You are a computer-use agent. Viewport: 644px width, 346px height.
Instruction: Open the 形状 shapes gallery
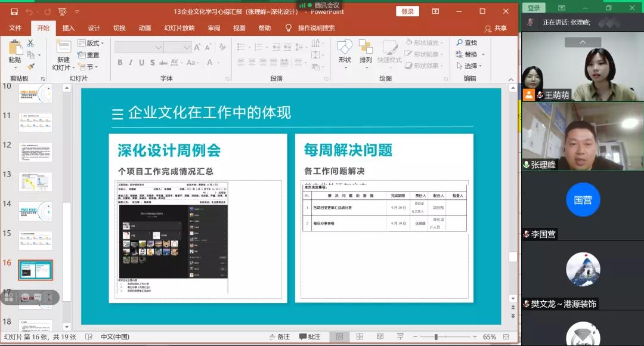click(345, 52)
